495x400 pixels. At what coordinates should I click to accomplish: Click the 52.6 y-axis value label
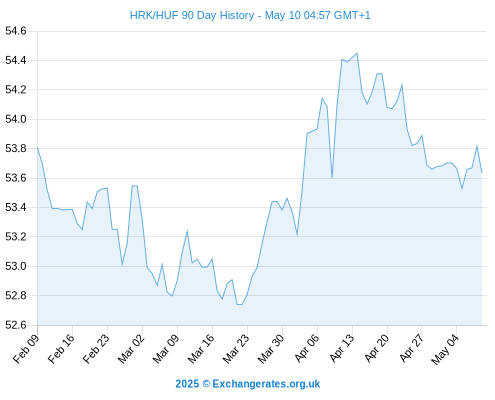[x=16, y=325]
